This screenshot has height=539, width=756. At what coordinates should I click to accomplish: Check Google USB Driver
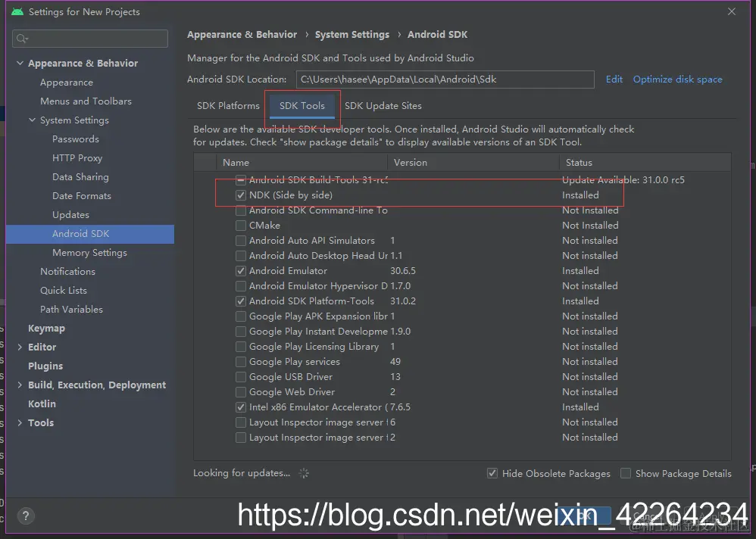[241, 377]
